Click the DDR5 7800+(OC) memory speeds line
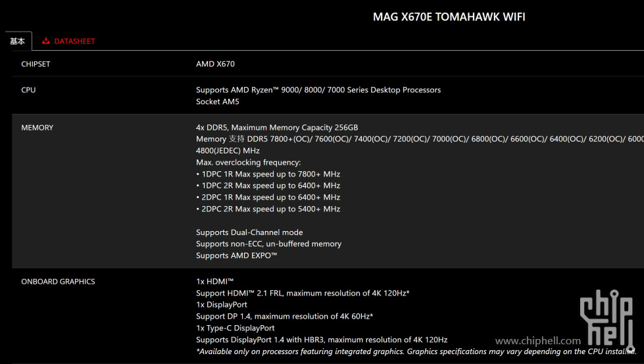Screen dimensions: 644x364 click(x=420, y=139)
